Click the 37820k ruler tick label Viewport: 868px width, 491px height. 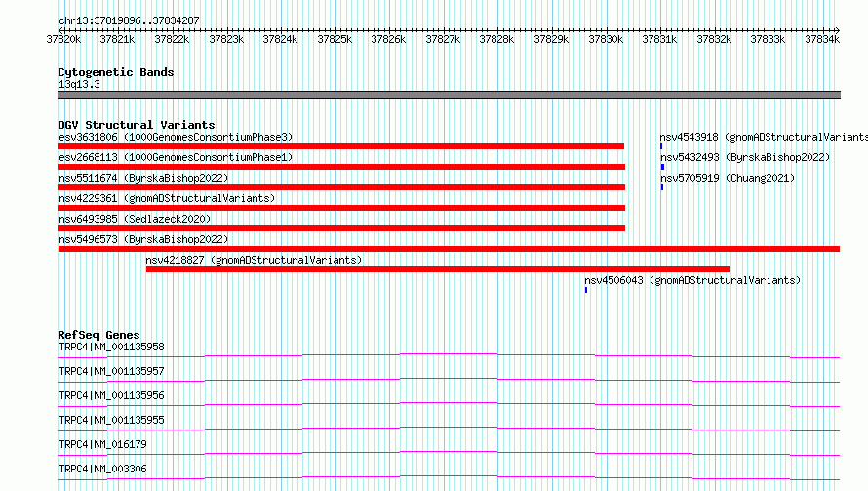point(63,39)
